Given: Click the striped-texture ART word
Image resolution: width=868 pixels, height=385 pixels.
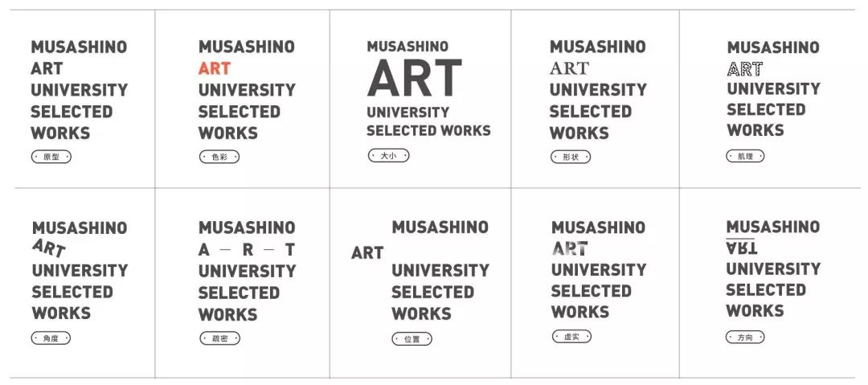Looking at the screenshot, I should pyautogui.click(x=745, y=68).
